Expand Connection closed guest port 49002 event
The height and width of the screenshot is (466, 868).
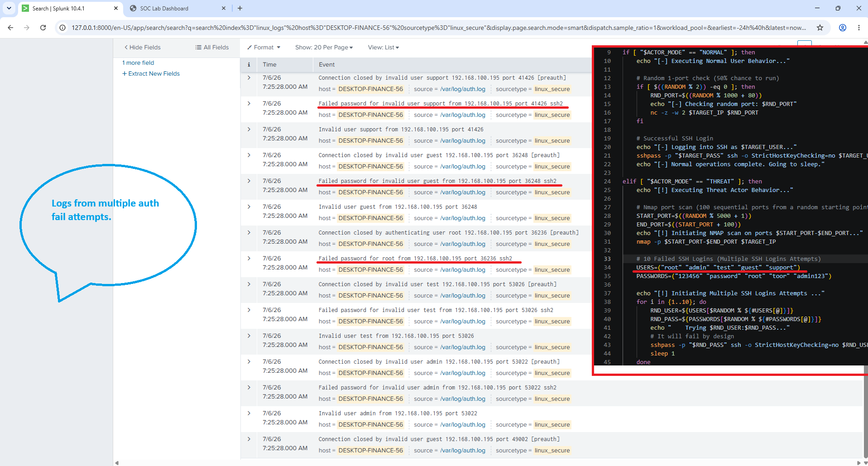249,439
